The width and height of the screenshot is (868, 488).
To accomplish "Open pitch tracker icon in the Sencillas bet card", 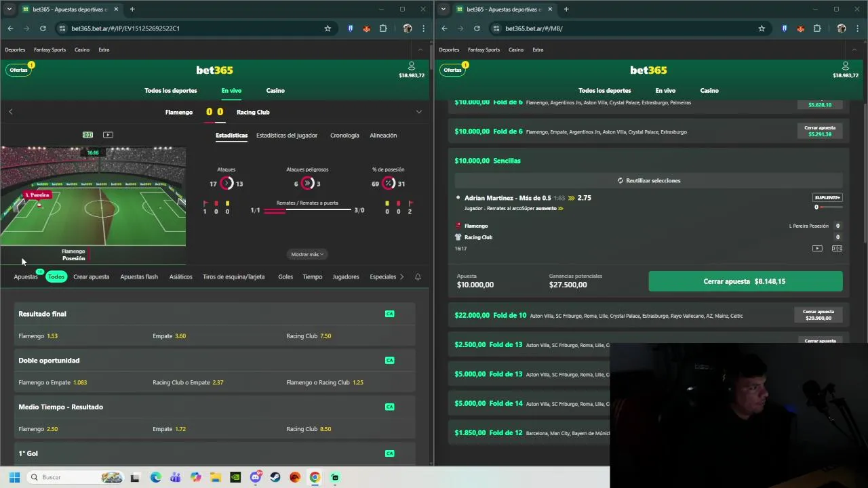I will (837, 249).
